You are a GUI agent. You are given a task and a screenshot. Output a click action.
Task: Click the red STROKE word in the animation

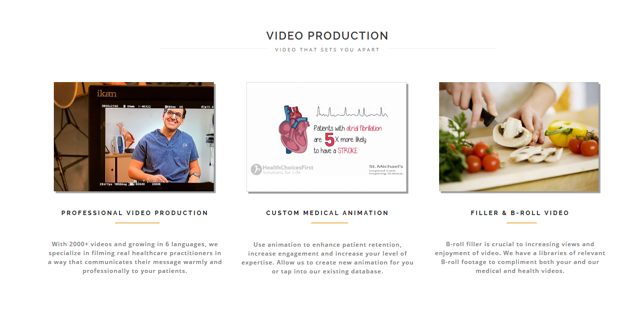point(348,151)
